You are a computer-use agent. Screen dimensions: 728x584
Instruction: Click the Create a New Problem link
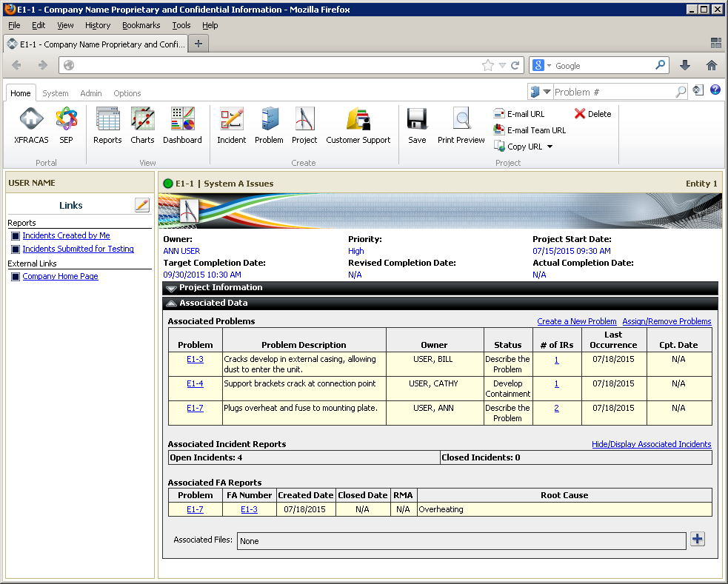576,321
